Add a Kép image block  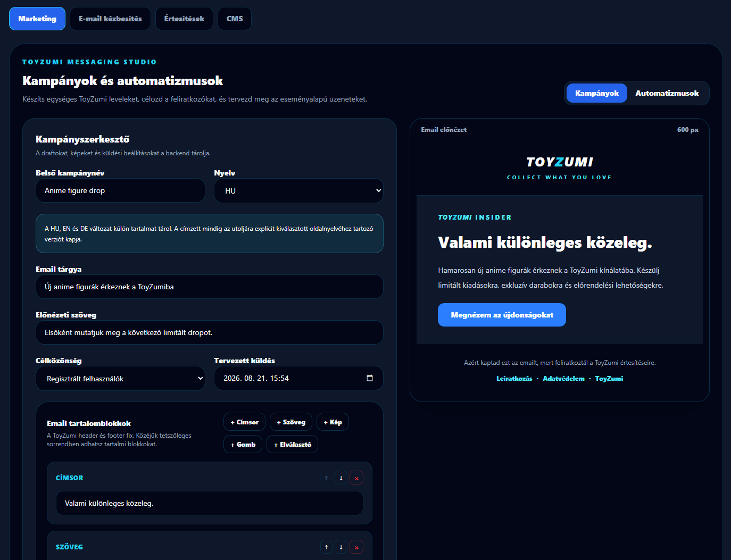(x=333, y=422)
